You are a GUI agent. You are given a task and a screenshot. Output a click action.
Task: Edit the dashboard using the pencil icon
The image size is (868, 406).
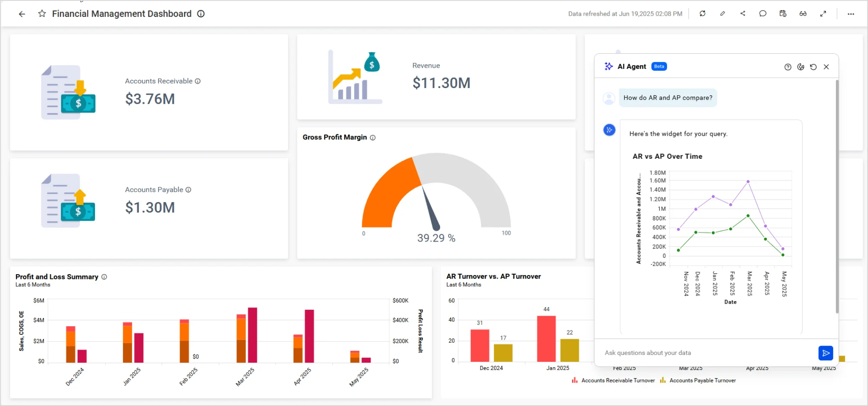pos(722,13)
